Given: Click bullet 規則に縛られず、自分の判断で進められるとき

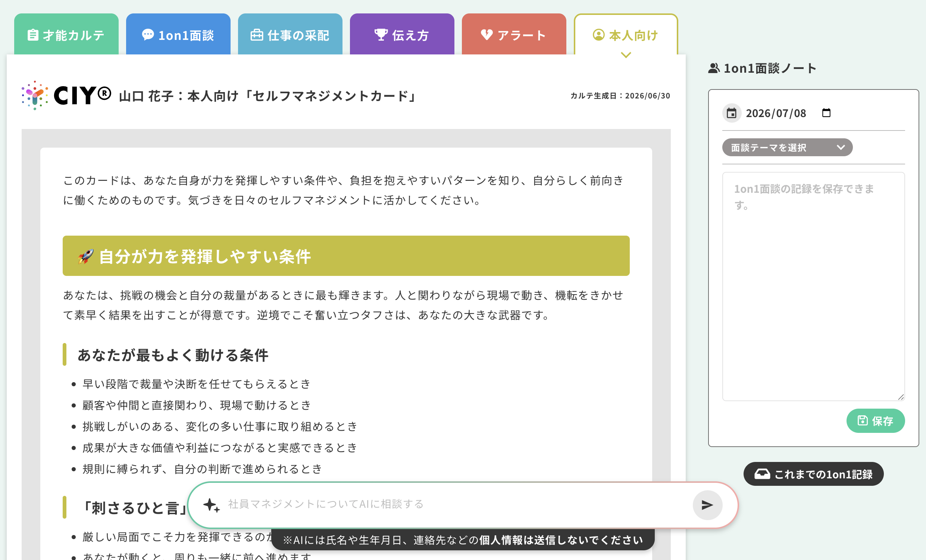Looking at the screenshot, I should [x=202, y=469].
